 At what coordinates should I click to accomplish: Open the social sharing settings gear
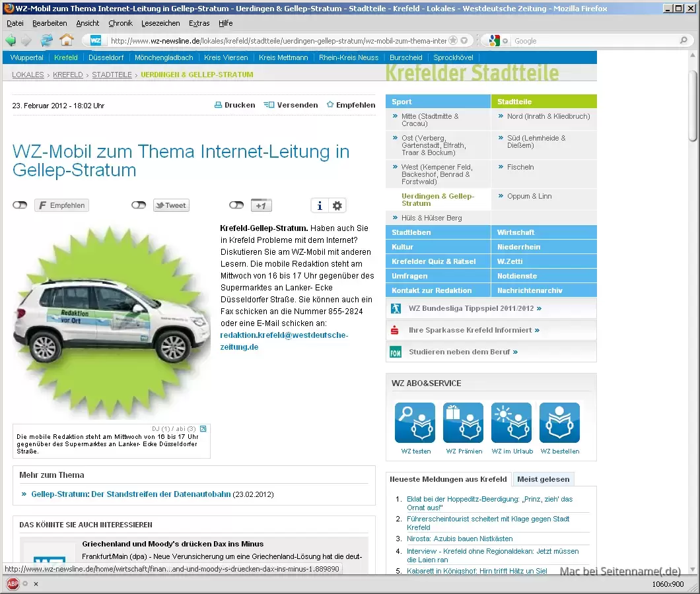click(337, 206)
